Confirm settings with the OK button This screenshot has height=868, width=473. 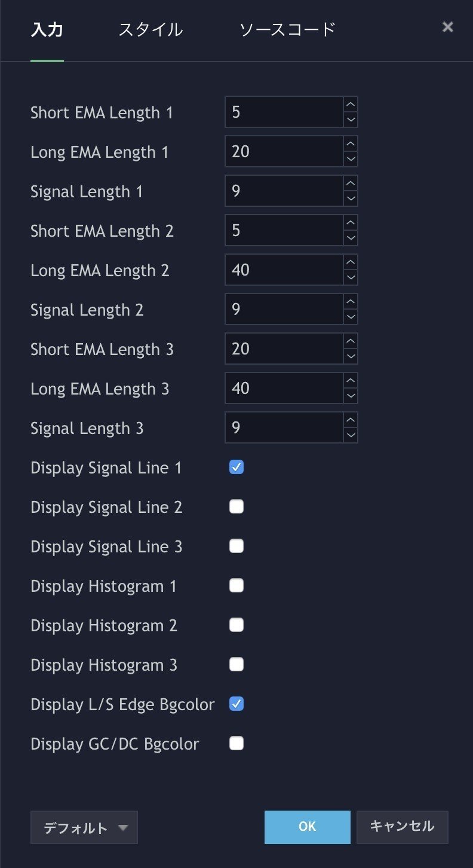click(x=307, y=827)
